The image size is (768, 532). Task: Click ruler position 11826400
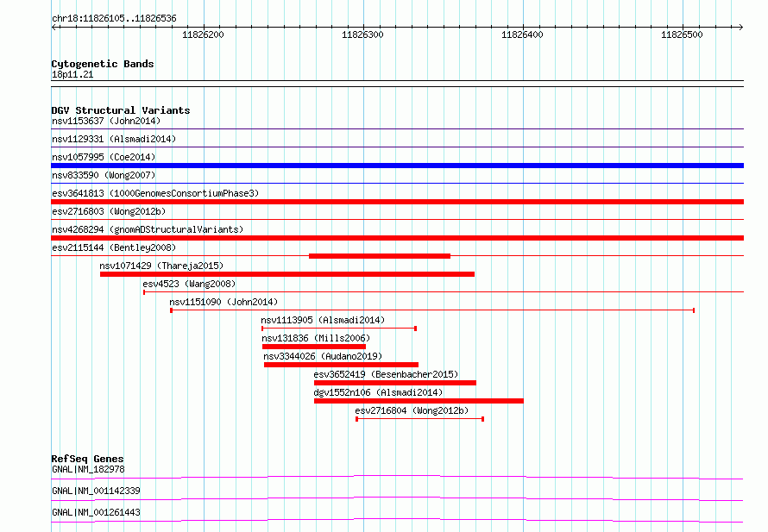tap(522, 34)
